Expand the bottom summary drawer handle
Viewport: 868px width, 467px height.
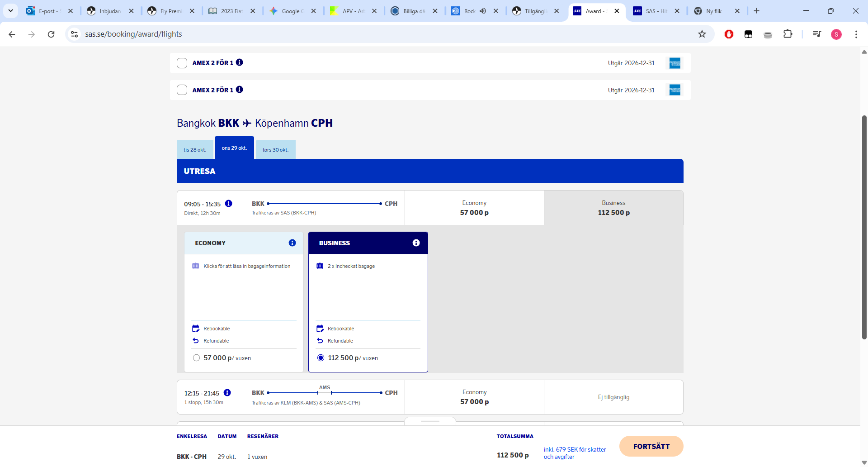[x=430, y=421]
